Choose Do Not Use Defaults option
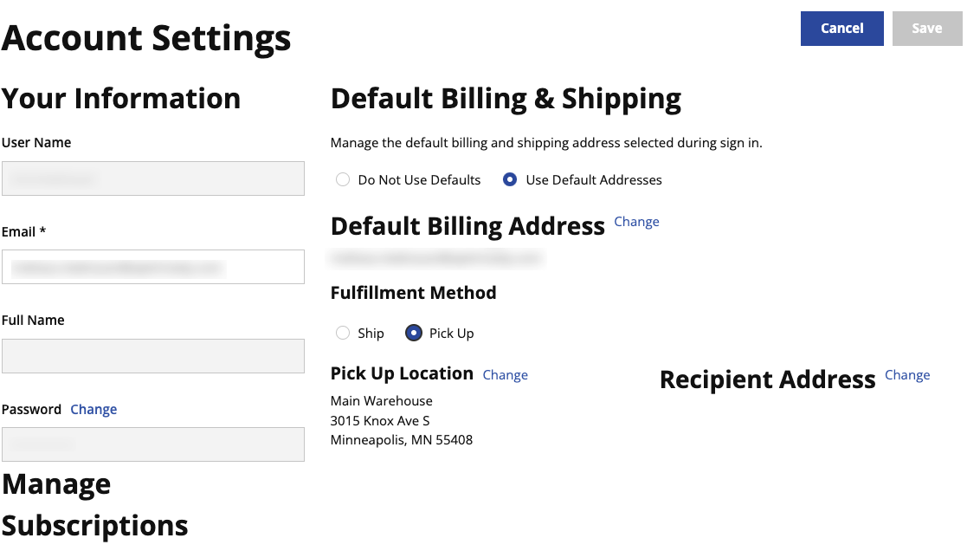This screenshot has height=551, width=980. [343, 179]
